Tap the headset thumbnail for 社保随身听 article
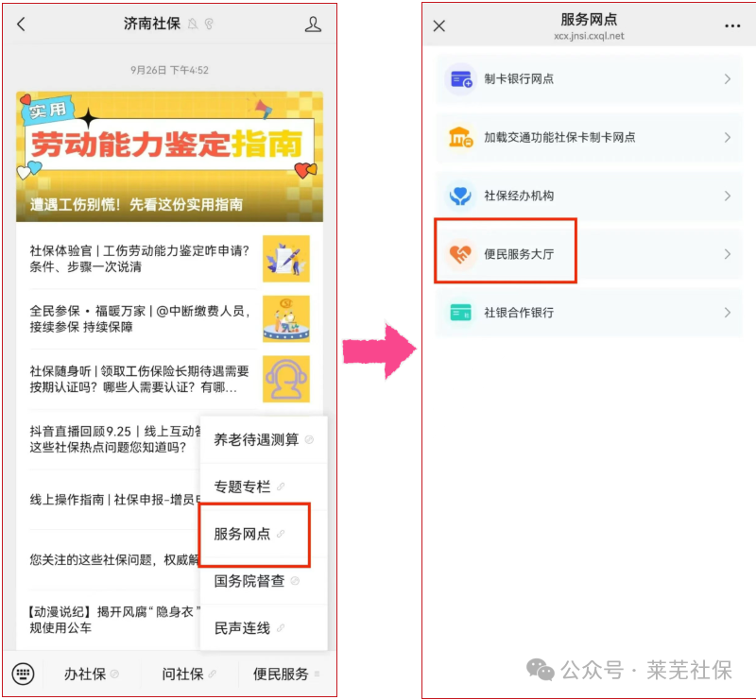 [285, 379]
